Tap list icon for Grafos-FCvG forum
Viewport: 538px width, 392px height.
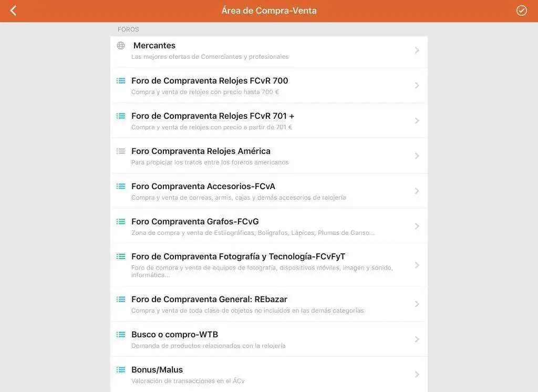point(121,222)
